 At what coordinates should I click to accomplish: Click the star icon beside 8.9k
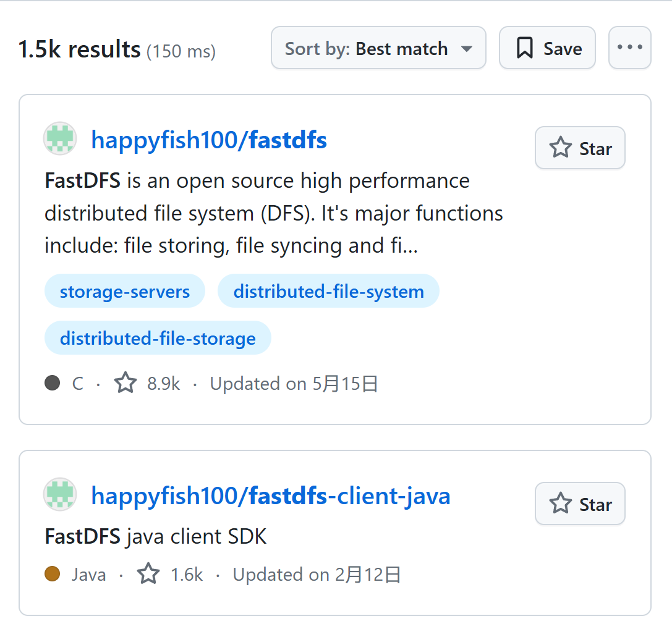[125, 382]
